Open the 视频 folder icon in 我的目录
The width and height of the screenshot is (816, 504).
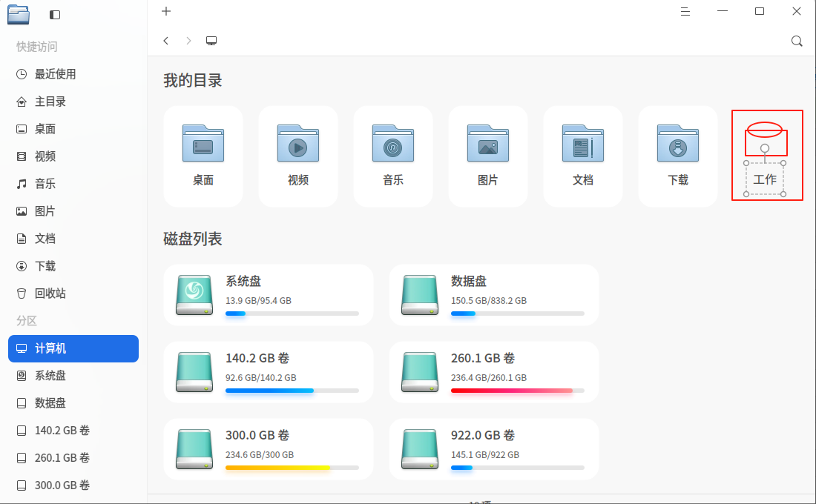click(x=298, y=144)
